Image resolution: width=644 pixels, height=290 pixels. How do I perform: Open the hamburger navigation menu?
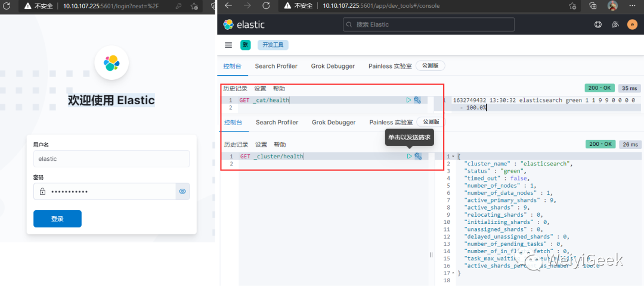(228, 45)
